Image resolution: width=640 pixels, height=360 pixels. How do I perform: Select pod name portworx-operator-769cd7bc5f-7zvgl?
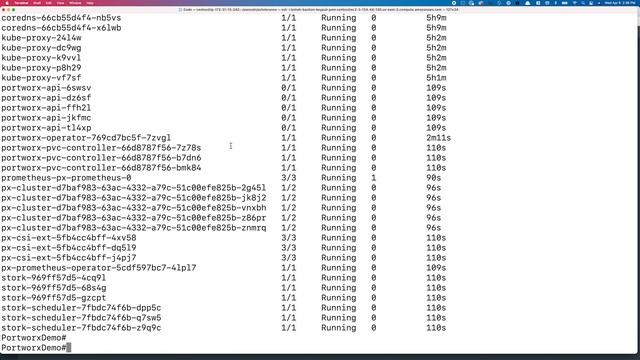(86, 138)
